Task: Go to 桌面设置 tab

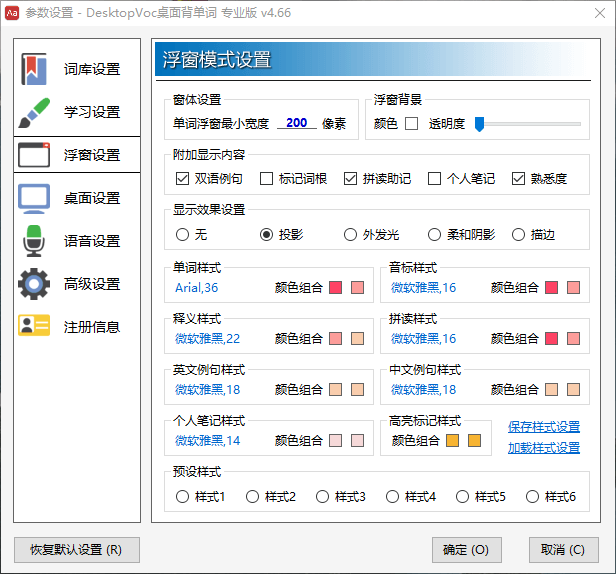Action: point(77,198)
